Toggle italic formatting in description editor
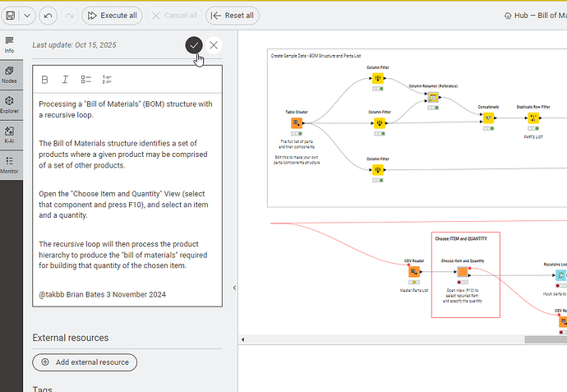 click(x=65, y=80)
